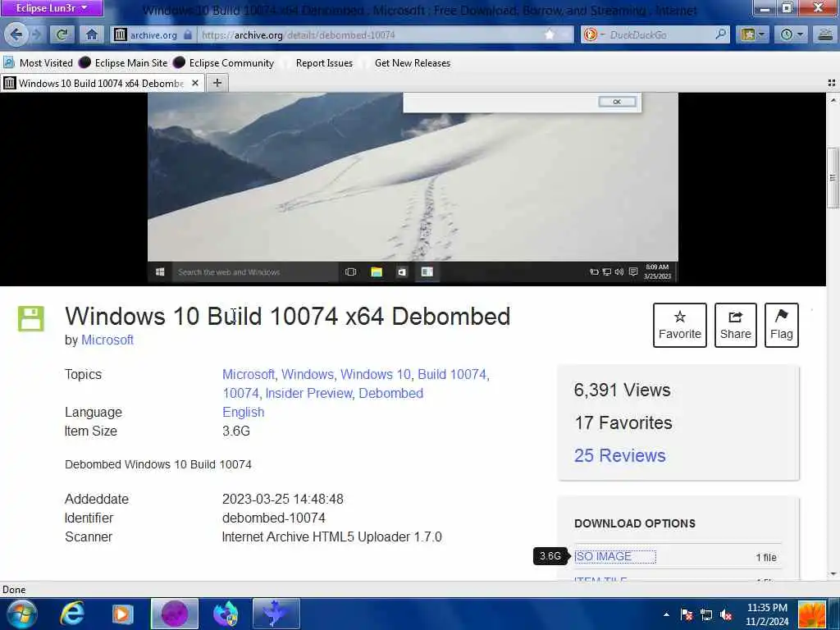
Task: Open the history clock dropdown
Action: click(791, 34)
